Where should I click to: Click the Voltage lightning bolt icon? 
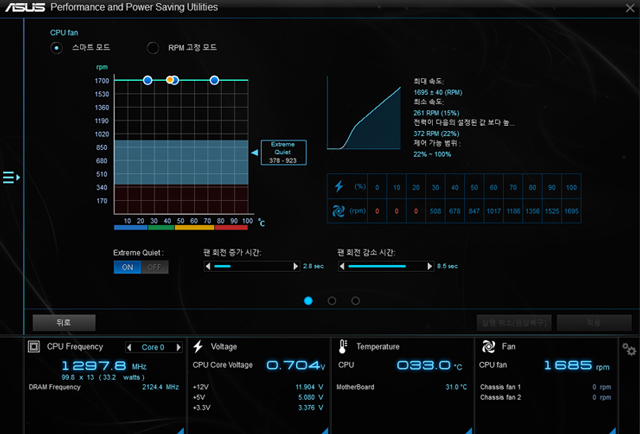(x=198, y=346)
